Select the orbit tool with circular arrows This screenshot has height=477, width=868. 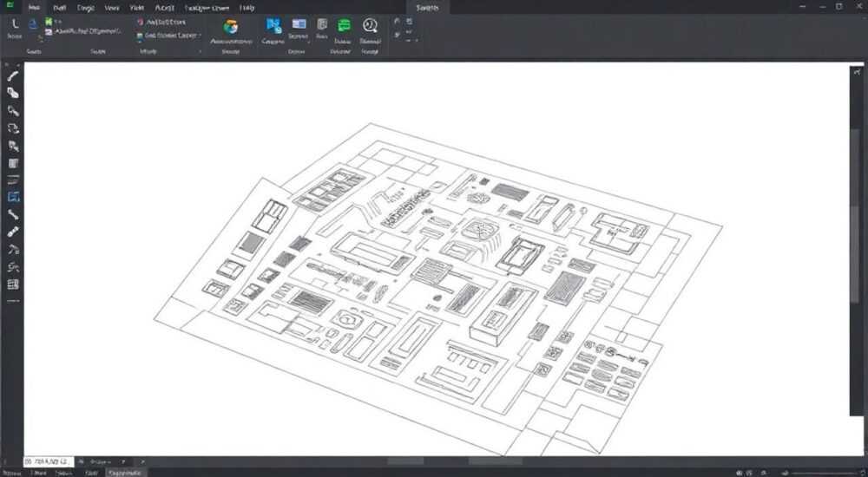(13, 128)
